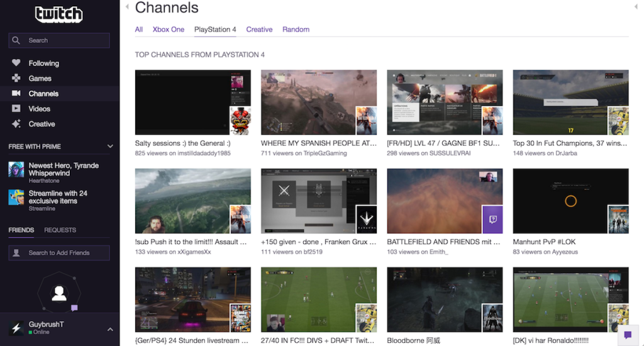The width and height of the screenshot is (644, 346).
Task: Click the Twitch logo
Action: click(x=58, y=14)
